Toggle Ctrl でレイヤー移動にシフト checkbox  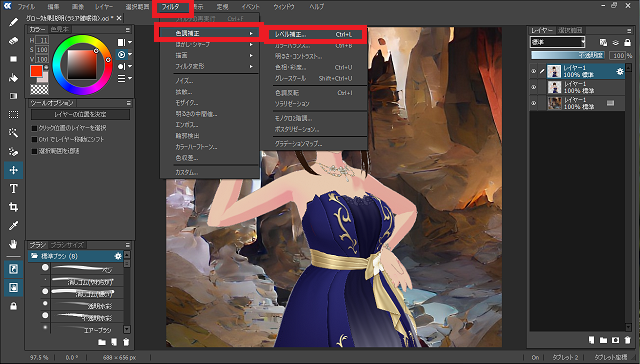tap(35, 140)
